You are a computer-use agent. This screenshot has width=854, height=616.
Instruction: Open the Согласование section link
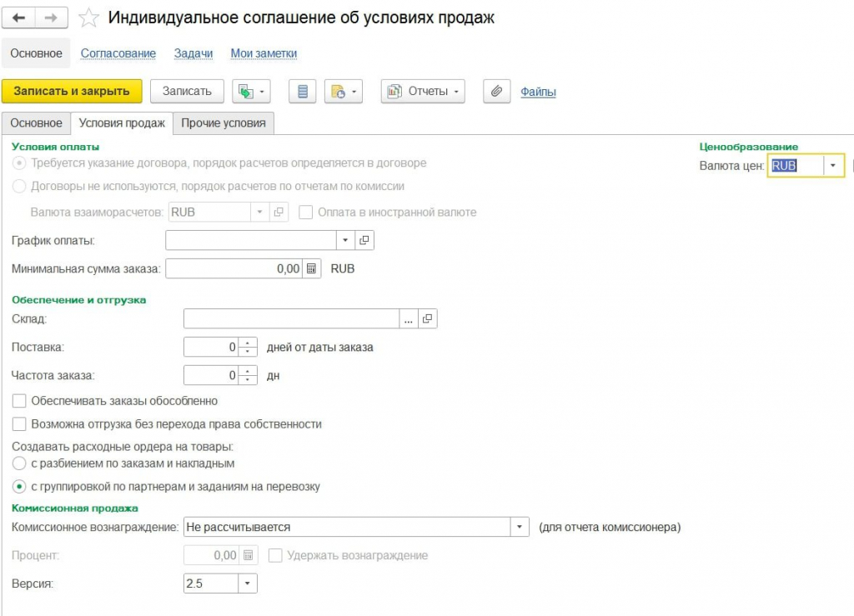coord(118,53)
